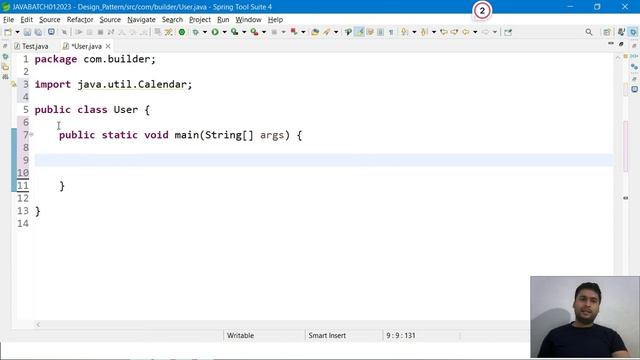Click the warning marker on line 3

[x=13, y=84]
